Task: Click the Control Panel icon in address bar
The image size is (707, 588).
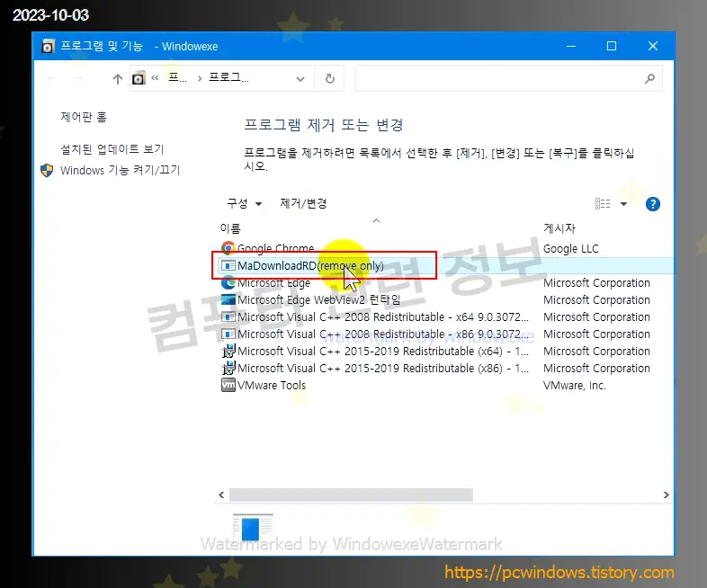Action: pos(139,78)
